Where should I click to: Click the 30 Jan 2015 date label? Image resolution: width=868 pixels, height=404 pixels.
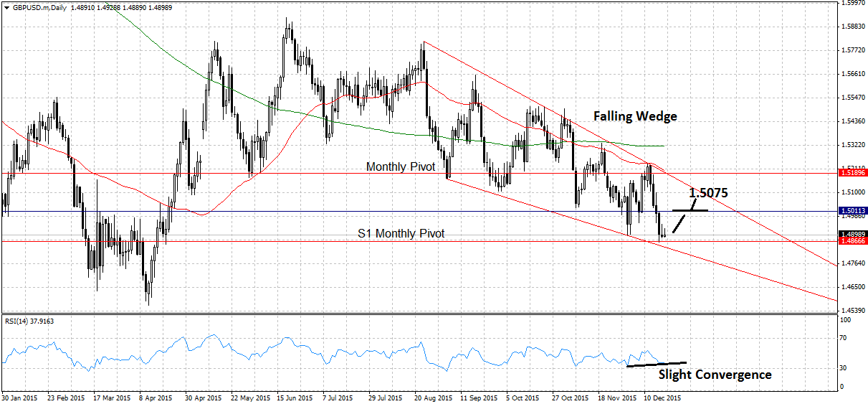point(21,397)
